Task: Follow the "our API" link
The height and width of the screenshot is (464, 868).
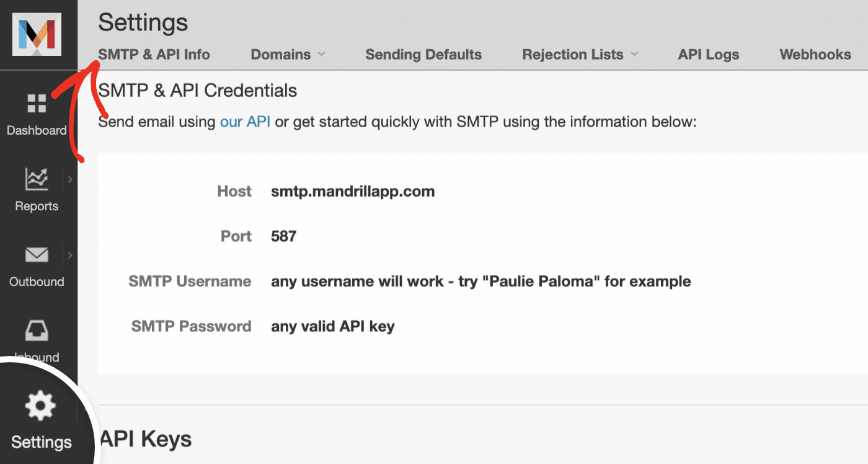Action: 245,122
